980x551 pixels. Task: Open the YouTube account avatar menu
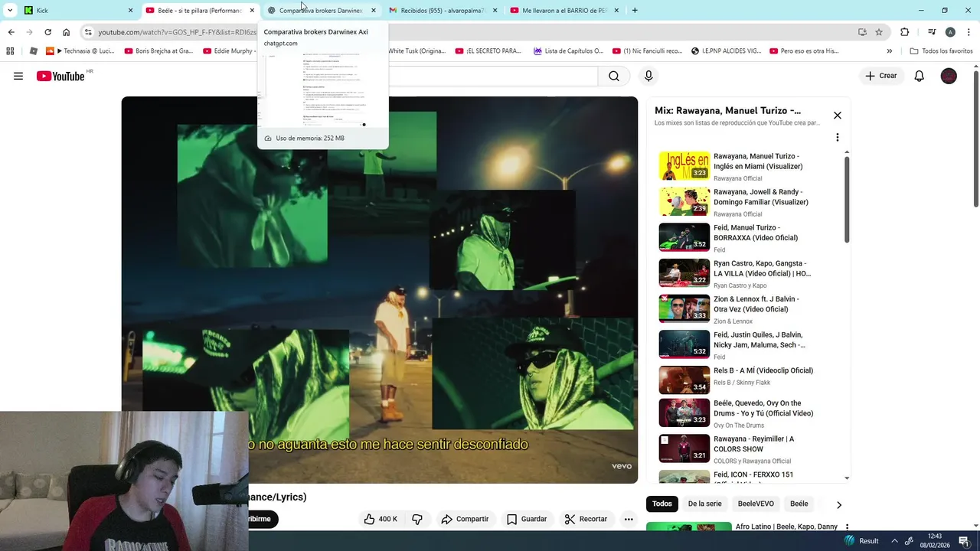(x=949, y=76)
